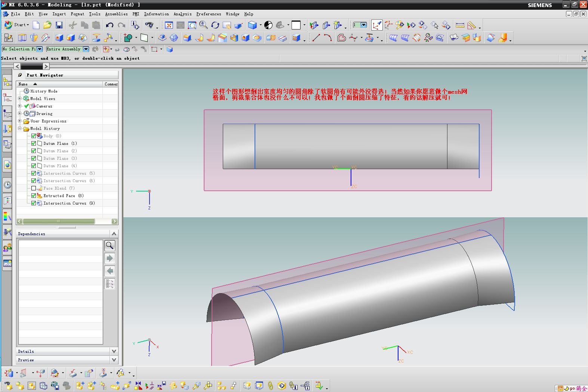
Task: Open the Preferences menu
Action: [x=209, y=14]
